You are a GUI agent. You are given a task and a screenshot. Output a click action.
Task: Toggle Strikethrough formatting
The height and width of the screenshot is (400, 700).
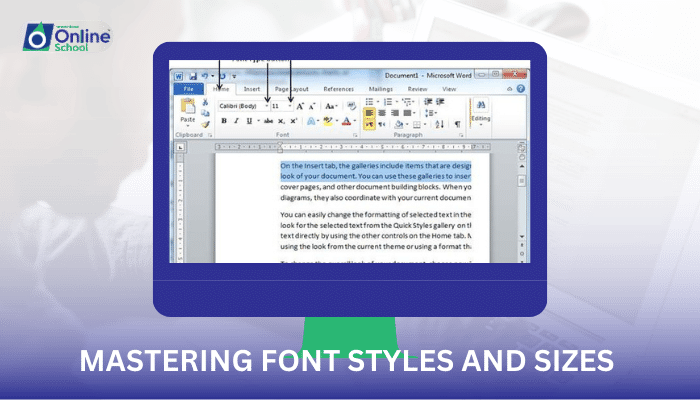coord(268,121)
